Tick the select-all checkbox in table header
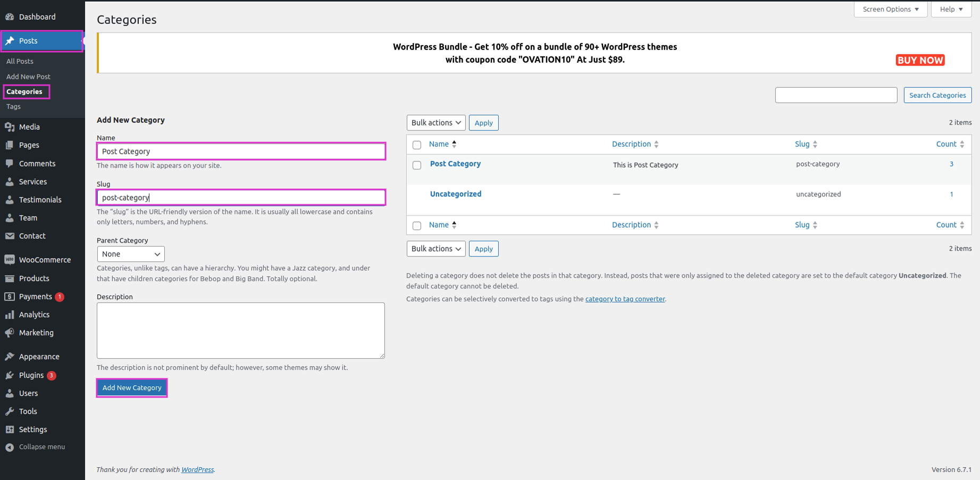This screenshot has height=480, width=980. click(417, 145)
